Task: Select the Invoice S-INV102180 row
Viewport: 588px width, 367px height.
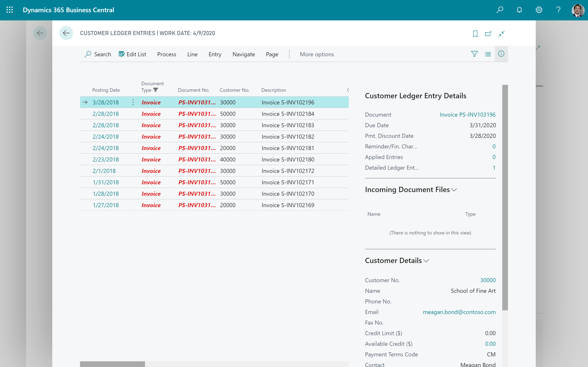Action: pos(288,159)
